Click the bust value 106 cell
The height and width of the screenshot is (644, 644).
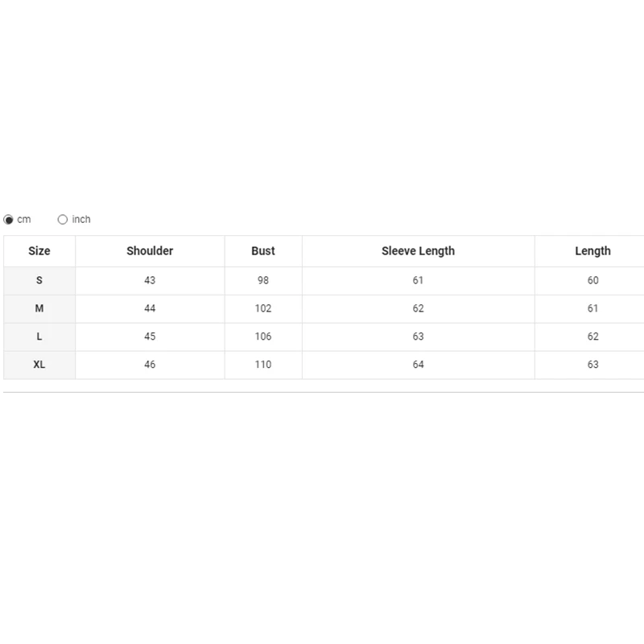263,336
